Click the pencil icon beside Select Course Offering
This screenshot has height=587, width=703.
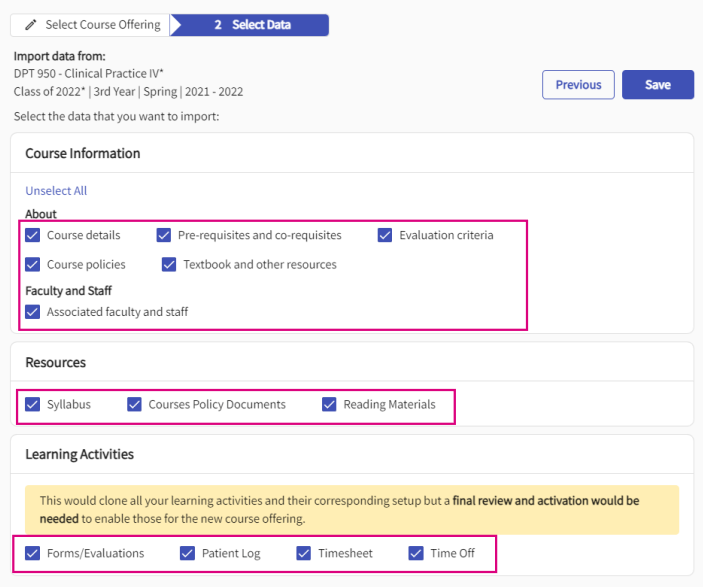(31, 25)
